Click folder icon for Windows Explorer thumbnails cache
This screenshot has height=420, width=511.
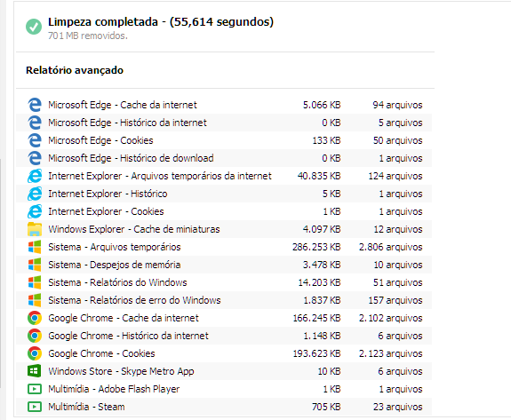(35, 229)
